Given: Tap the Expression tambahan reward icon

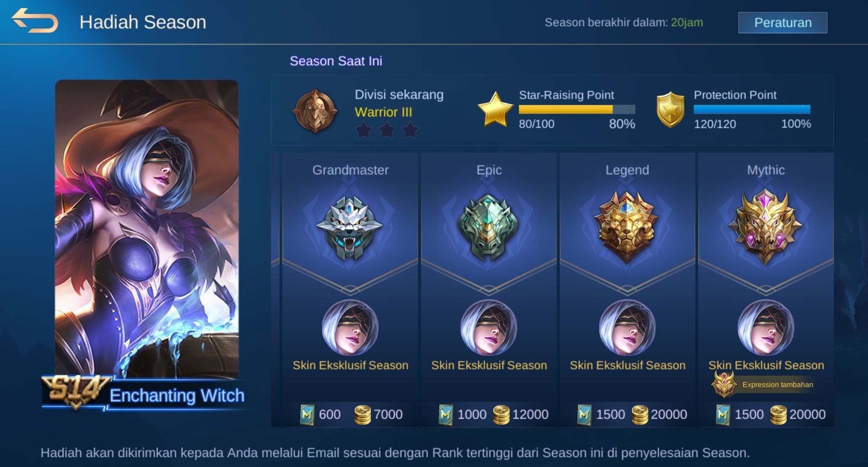Looking at the screenshot, I should pos(724,384).
